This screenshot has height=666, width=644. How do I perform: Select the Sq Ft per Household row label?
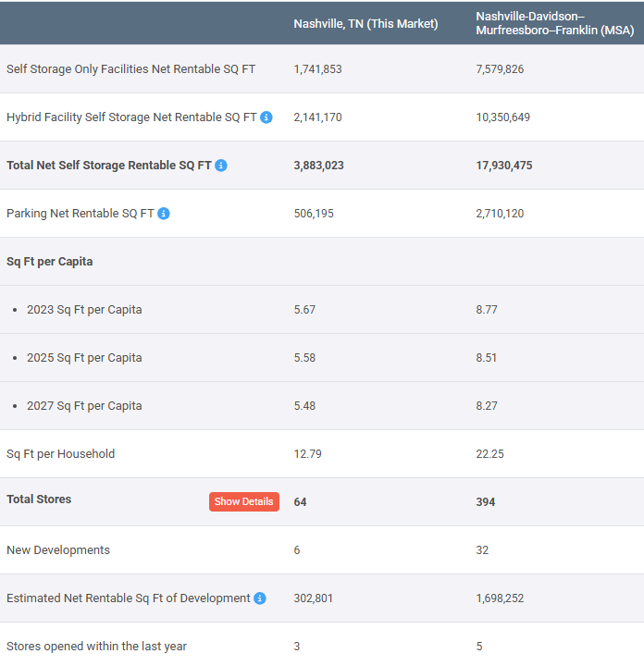pyautogui.click(x=61, y=454)
